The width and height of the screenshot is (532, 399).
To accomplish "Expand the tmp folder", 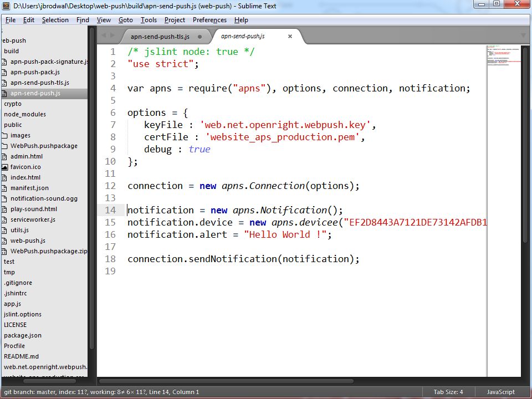I will pyautogui.click(x=9, y=272).
